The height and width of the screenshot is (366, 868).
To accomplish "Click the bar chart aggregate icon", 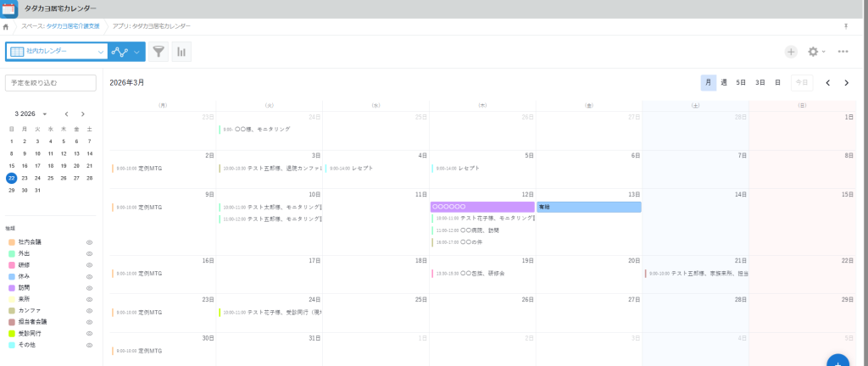I will pyautogui.click(x=181, y=52).
